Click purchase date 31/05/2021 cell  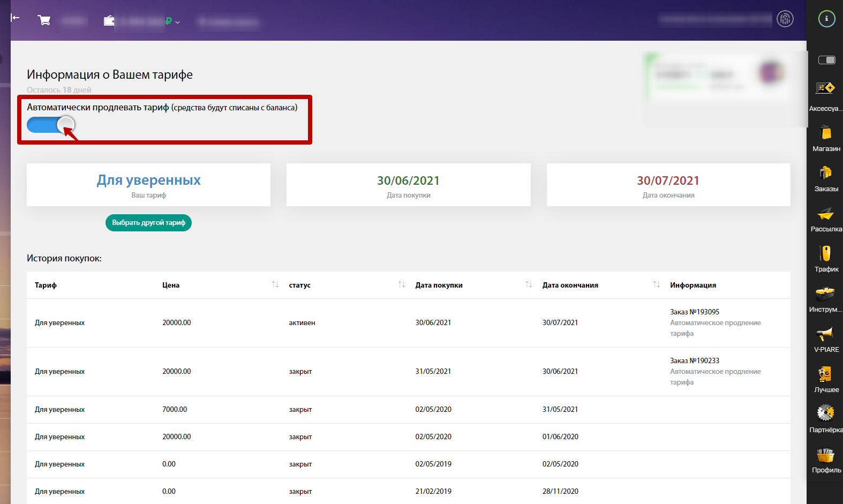pos(433,371)
